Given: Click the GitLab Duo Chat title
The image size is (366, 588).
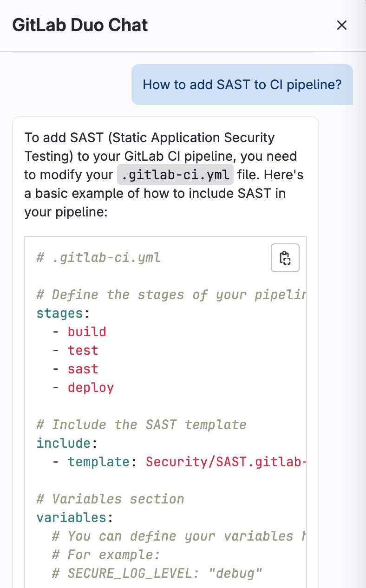Looking at the screenshot, I should (x=80, y=25).
